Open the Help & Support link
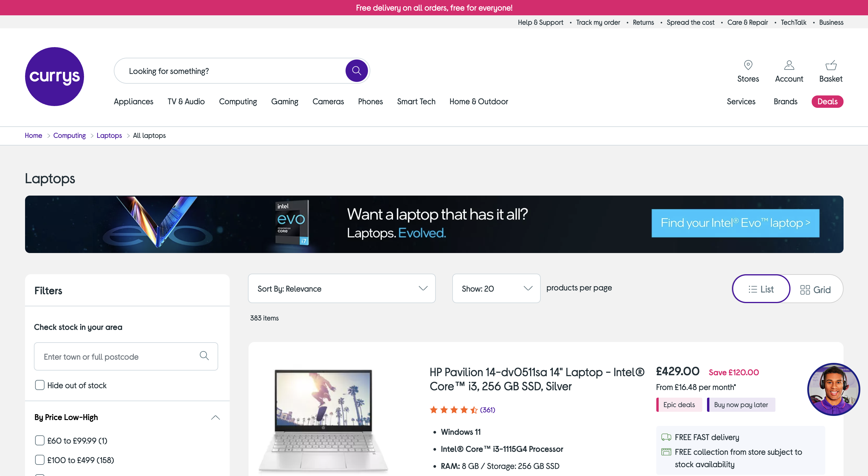 coord(540,22)
